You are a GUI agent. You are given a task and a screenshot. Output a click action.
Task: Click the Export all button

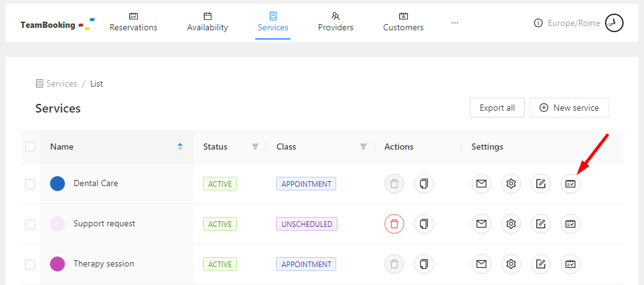pos(497,108)
